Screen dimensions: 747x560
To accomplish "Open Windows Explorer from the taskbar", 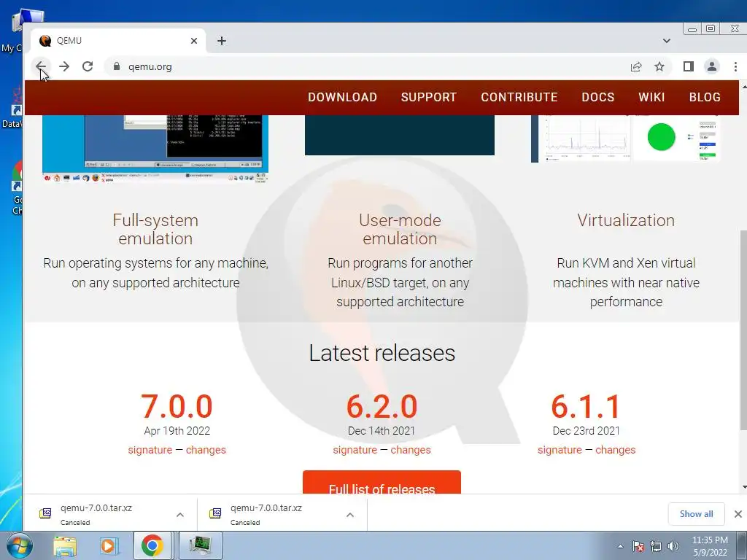I will tap(65, 546).
